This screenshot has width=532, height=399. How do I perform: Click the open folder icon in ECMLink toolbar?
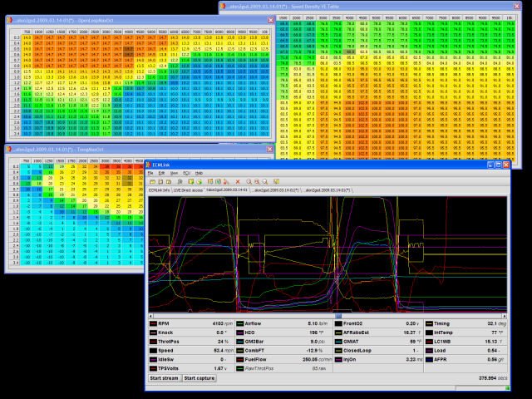[x=153, y=181]
